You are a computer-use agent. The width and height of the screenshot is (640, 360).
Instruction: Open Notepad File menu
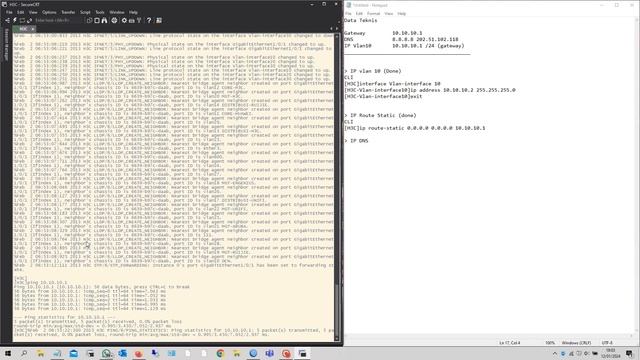[x=348, y=13]
